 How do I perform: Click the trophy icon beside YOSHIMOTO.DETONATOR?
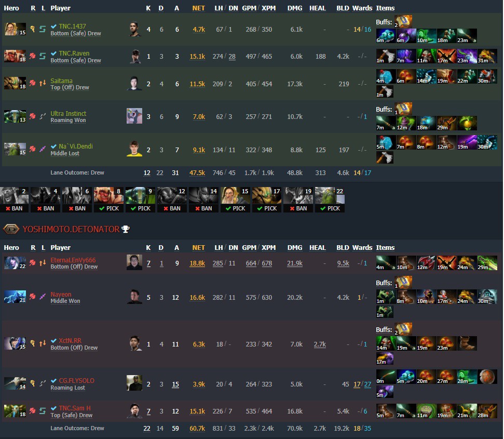point(126,229)
